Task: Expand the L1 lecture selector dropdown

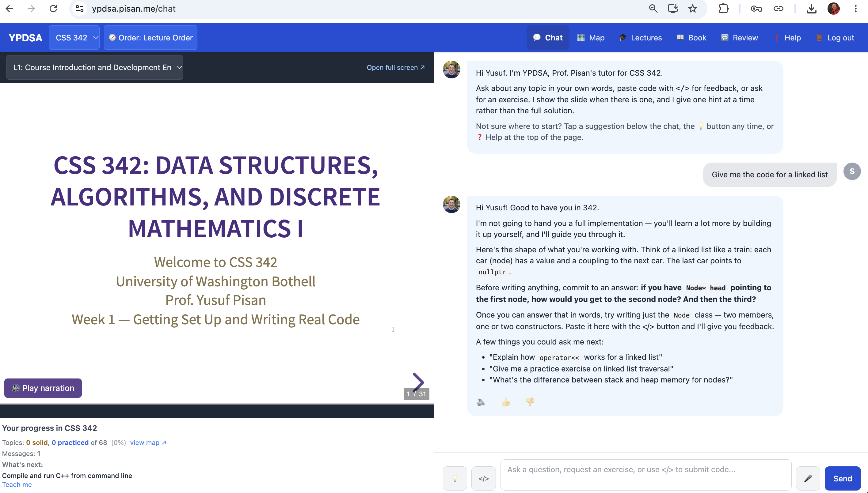Action: 95,67
